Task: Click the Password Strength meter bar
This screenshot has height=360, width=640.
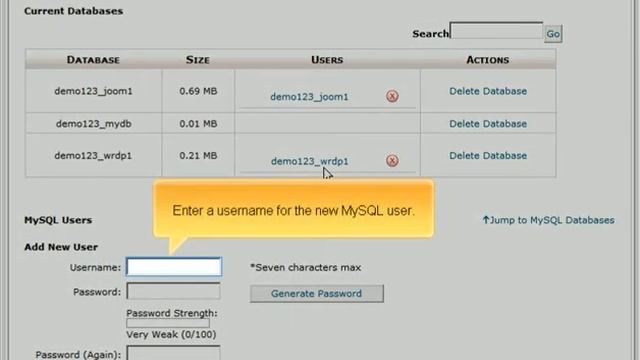Action: 168,323
